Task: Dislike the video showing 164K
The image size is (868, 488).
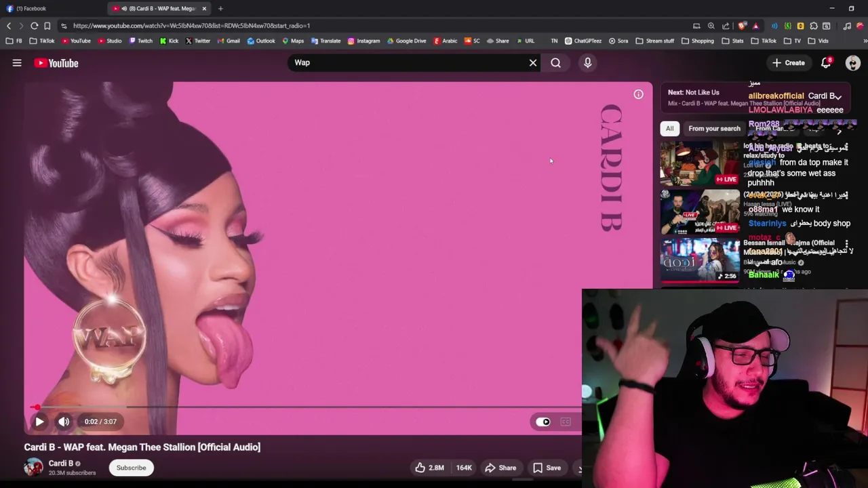Action: (x=464, y=468)
